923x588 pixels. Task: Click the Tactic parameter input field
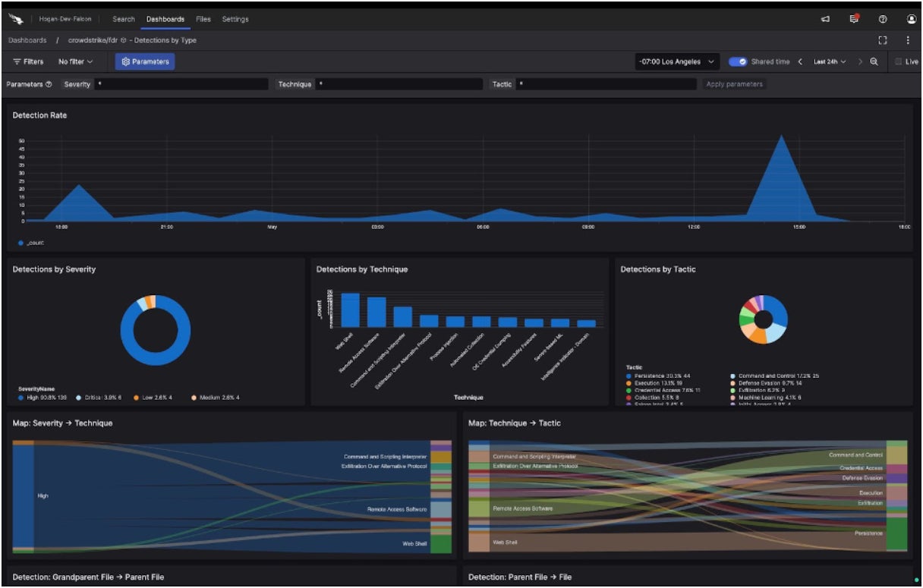point(606,84)
